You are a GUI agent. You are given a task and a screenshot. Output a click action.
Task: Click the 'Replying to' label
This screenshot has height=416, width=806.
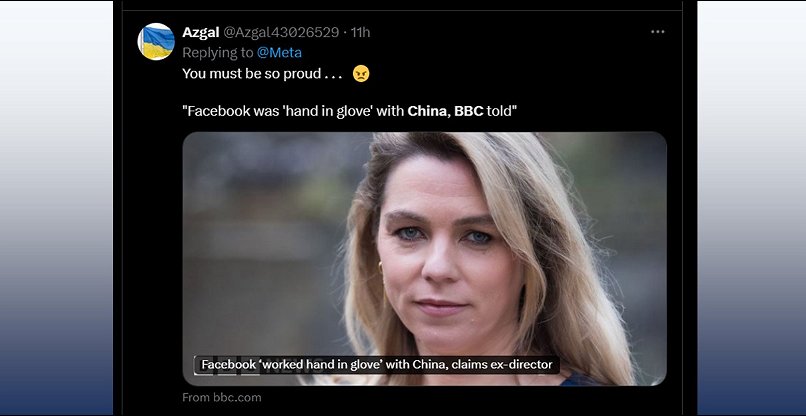coord(218,52)
